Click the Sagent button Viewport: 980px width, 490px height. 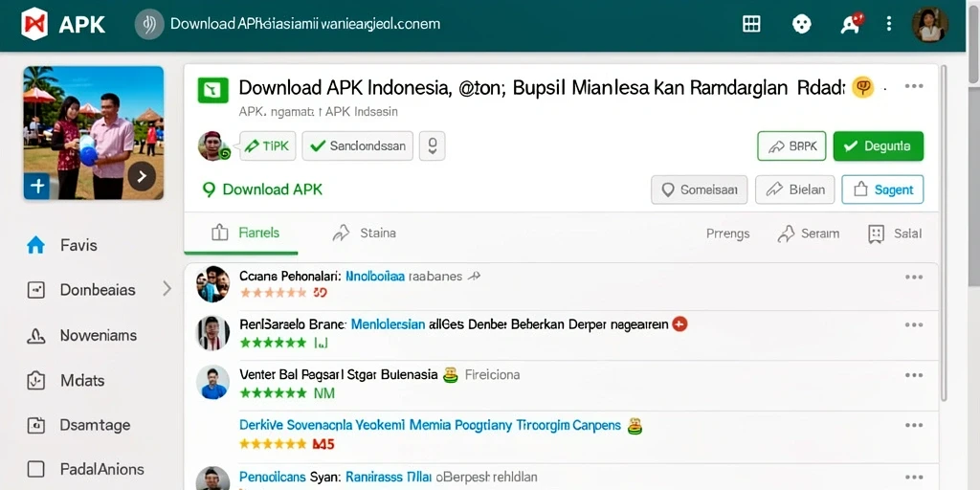point(882,189)
